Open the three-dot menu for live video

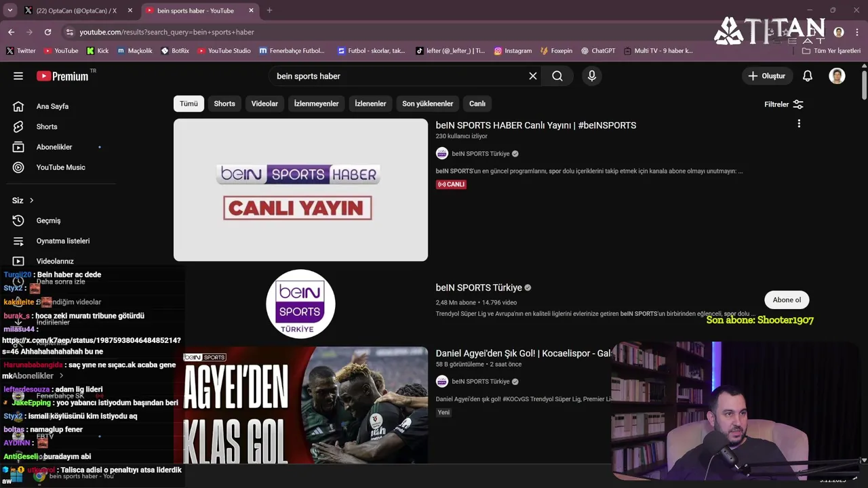pos(799,123)
